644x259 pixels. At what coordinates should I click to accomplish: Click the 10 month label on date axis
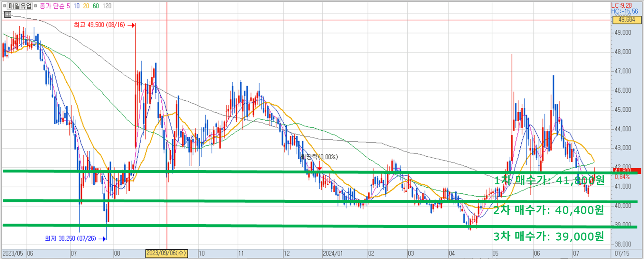[x=202, y=254]
